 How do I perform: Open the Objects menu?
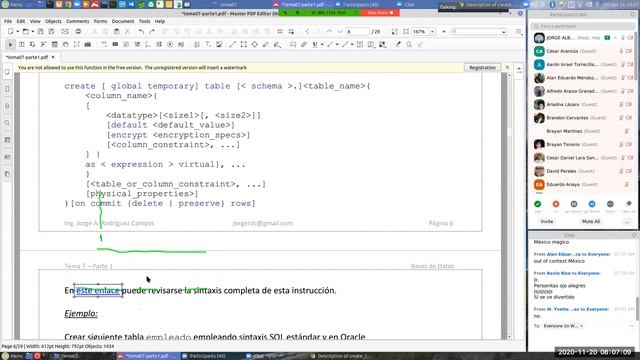pos(53,21)
